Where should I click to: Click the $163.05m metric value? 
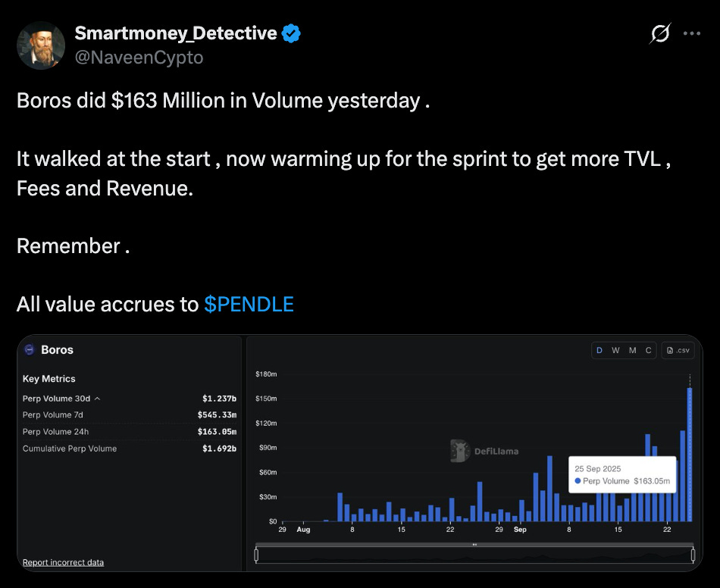point(217,431)
